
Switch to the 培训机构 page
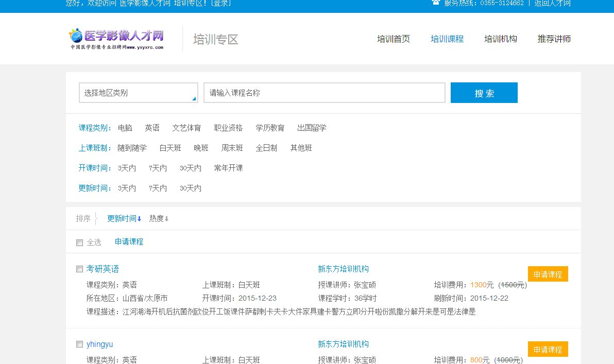[x=500, y=39]
